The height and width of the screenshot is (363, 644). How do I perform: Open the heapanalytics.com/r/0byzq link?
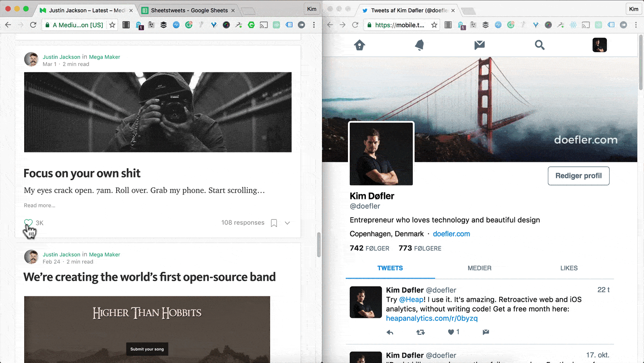(x=432, y=318)
